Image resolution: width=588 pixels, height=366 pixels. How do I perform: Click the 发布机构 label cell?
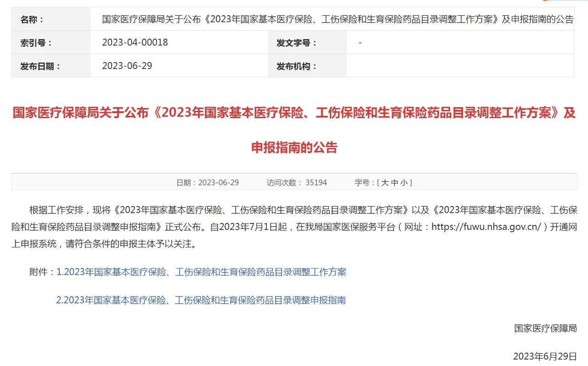307,66
